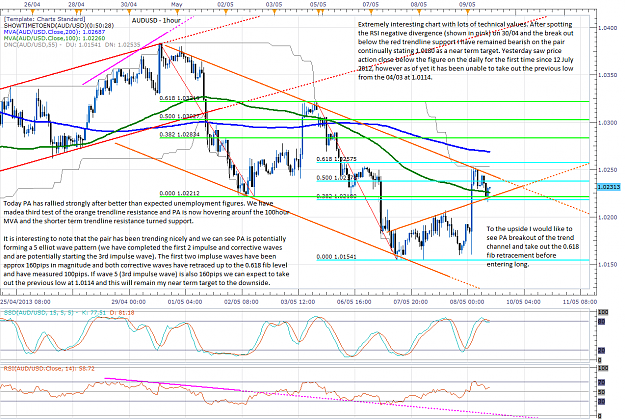Click the orange day marker under '26/04'
Image resolution: width=625 pixels, height=419 pixels.
33,12
